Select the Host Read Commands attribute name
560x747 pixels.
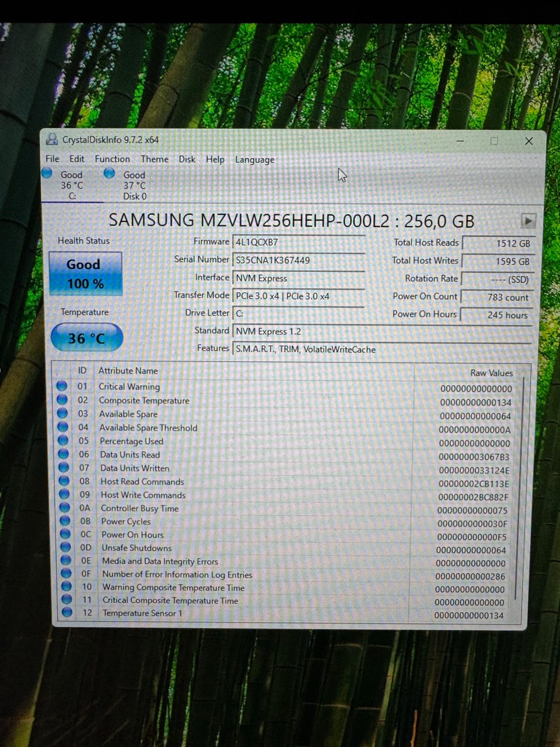click(142, 481)
